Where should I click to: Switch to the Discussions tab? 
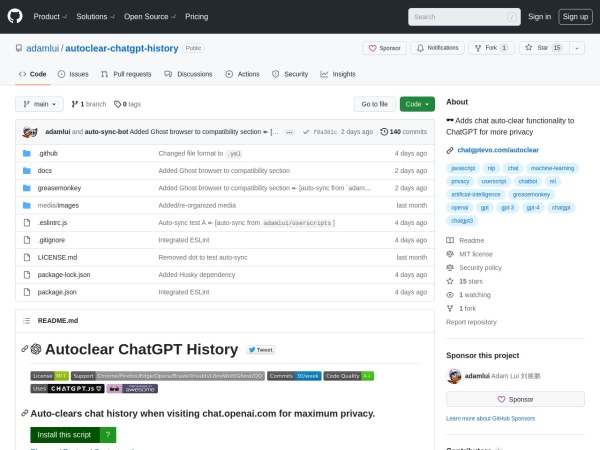188,74
